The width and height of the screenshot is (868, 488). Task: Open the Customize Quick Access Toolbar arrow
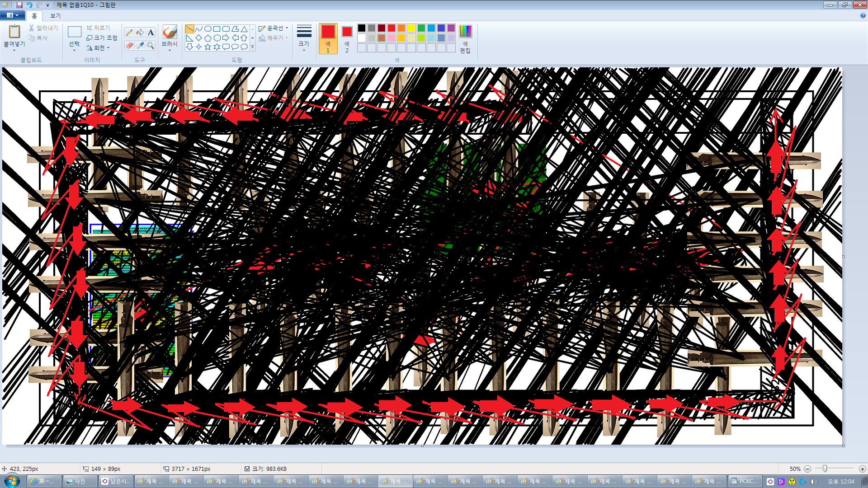[47, 5]
